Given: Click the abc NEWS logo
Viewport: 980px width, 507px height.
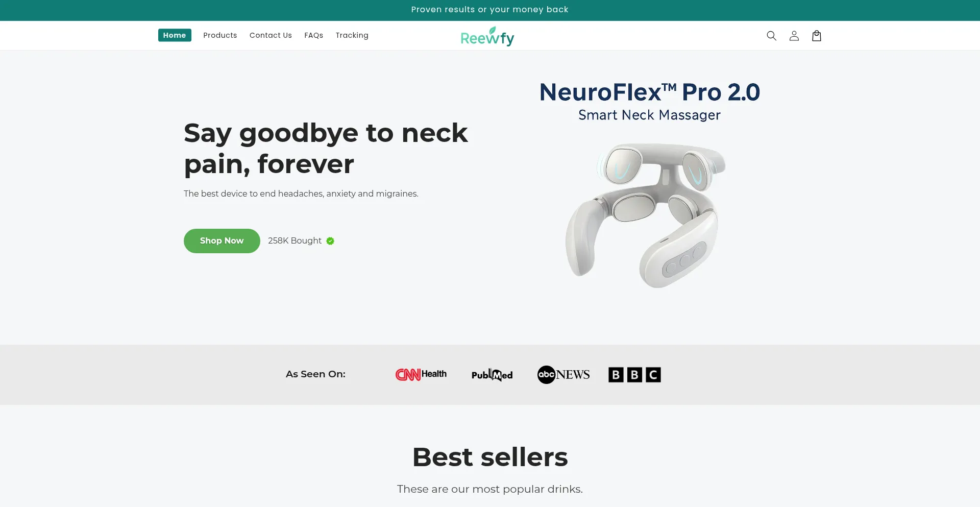Looking at the screenshot, I should pyautogui.click(x=563, y=375).
